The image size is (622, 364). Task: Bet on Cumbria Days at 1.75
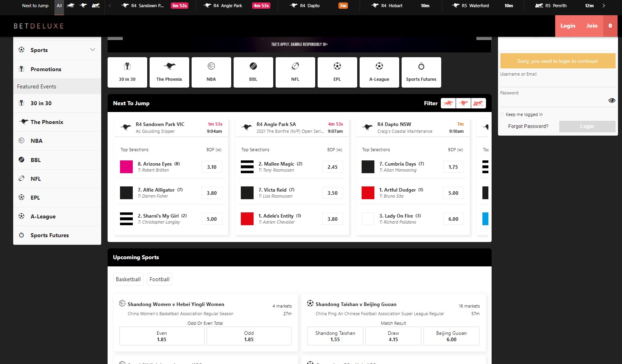pyautogui.click(x=453, y=167)
